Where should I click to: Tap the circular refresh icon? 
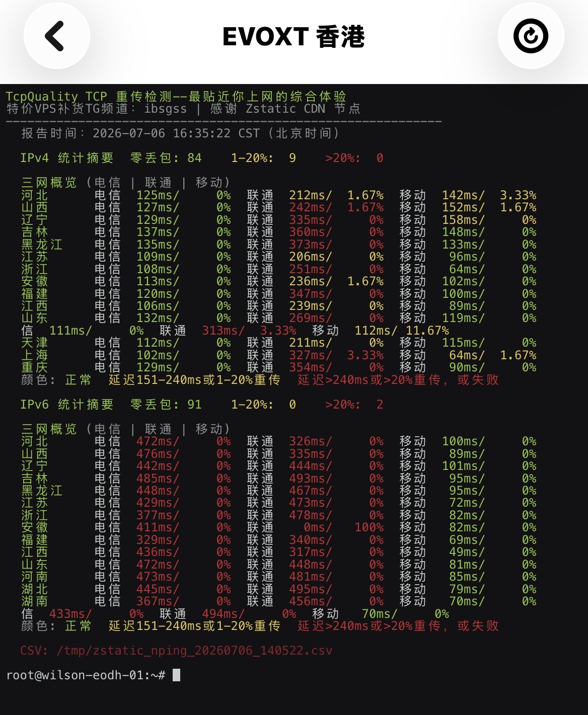(531, 36)
